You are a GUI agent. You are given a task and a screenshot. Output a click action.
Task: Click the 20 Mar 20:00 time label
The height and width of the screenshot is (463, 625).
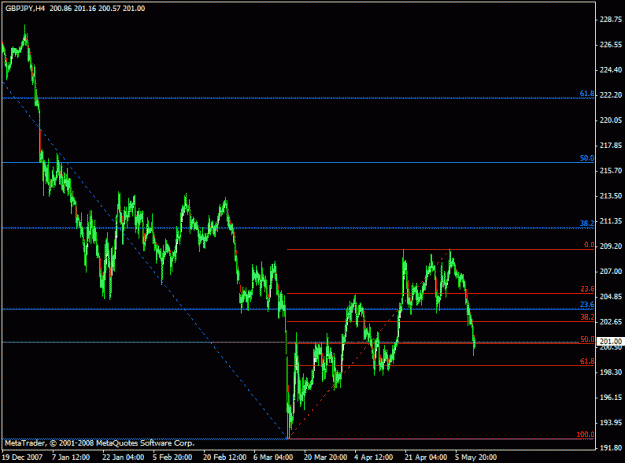pos(325,457)
